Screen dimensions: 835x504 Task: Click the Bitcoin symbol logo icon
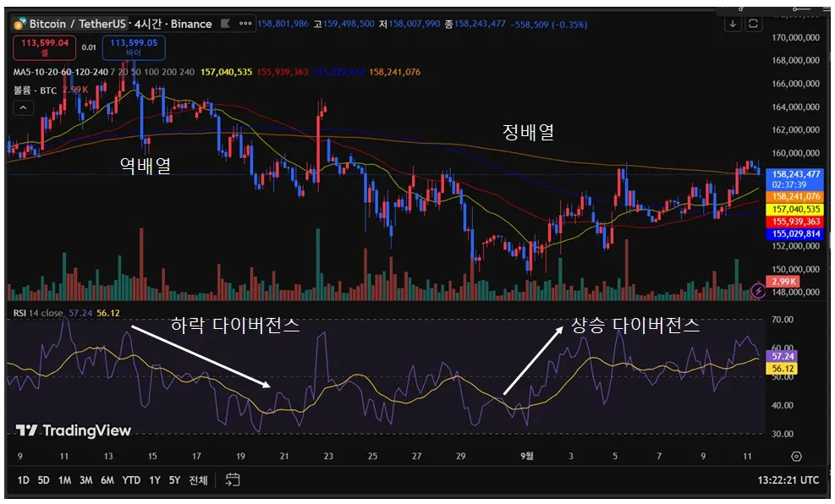pyautogui.click(x=19, y=24)
